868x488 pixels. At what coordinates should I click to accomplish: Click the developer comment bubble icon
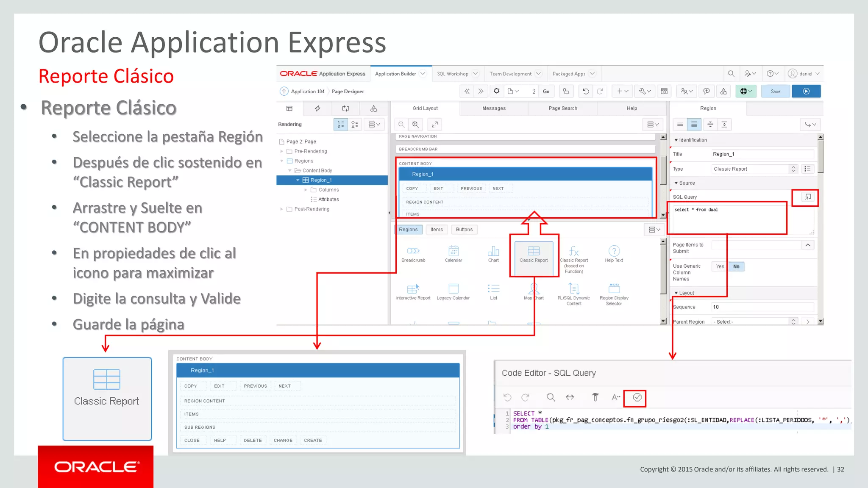point(707,91)
